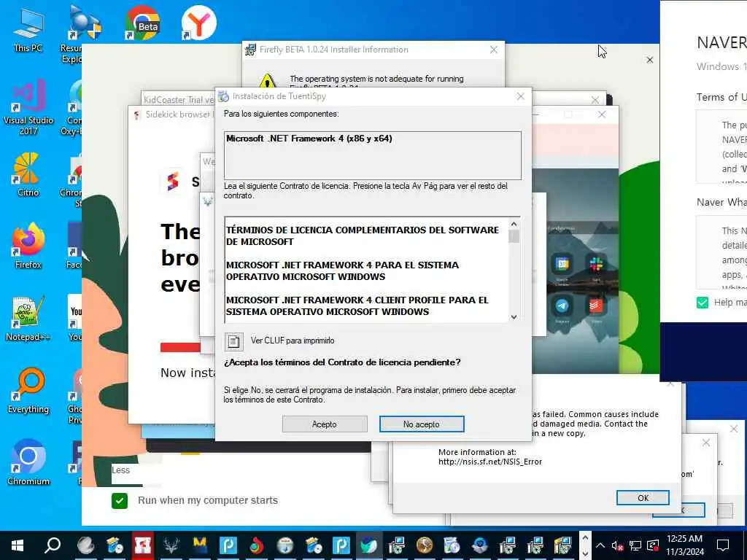Open taskbar Search magnifier

[x=53, y=545]
